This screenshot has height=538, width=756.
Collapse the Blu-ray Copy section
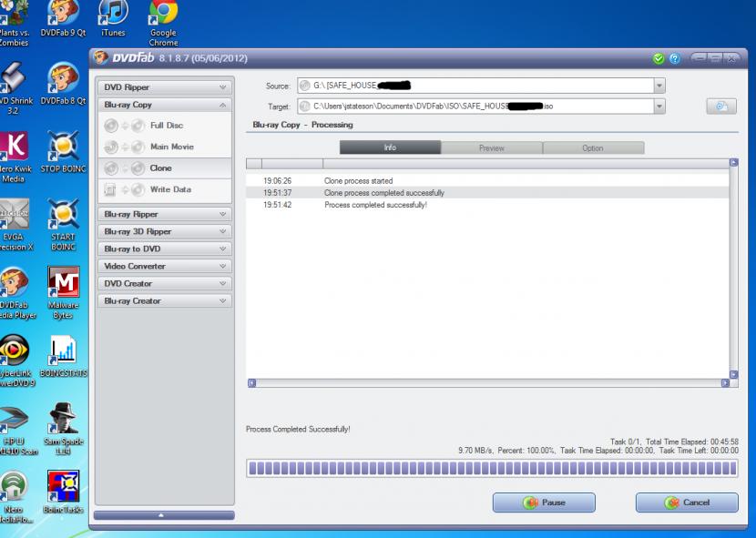coord(165,105)
